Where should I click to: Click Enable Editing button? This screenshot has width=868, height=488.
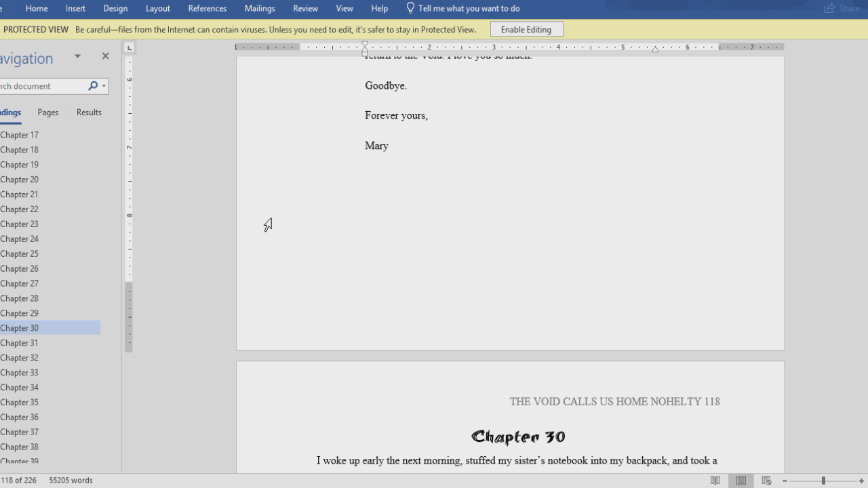pyautogui.click(x=526, y=29)
